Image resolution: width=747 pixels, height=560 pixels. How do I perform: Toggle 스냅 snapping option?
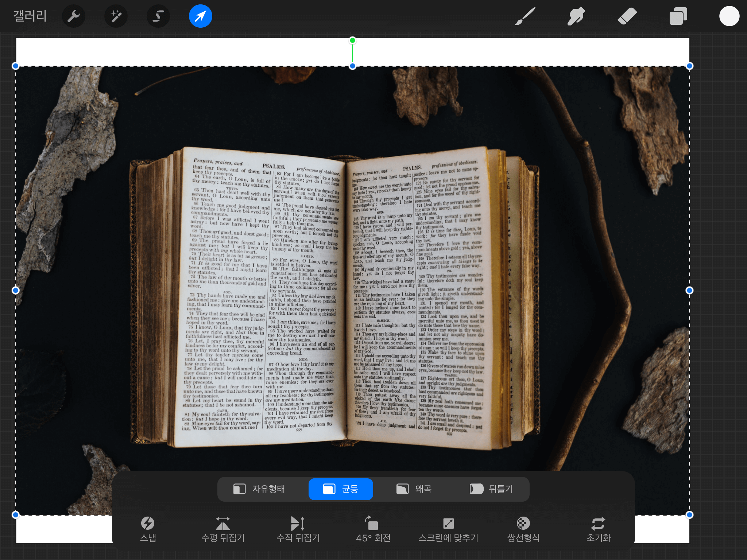tap(148, 529)
